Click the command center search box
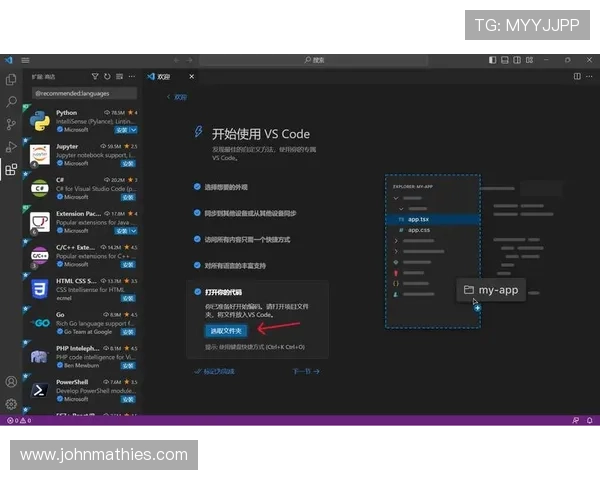The width and height of the screenshot is (600, 480). [313, 60]
